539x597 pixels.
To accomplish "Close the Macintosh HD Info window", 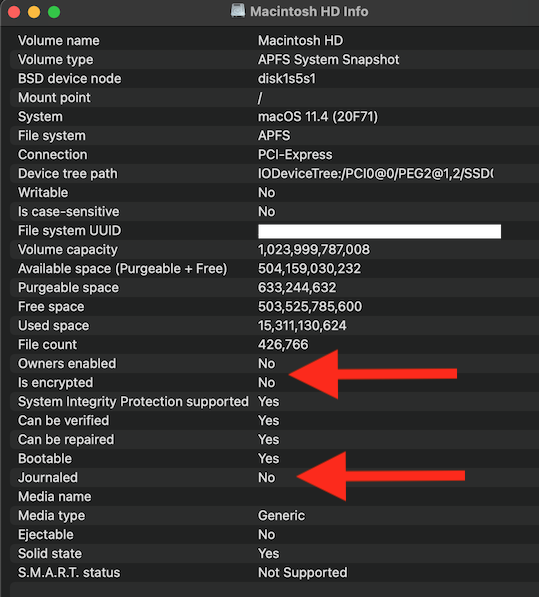I will click(x=14, y=12).
